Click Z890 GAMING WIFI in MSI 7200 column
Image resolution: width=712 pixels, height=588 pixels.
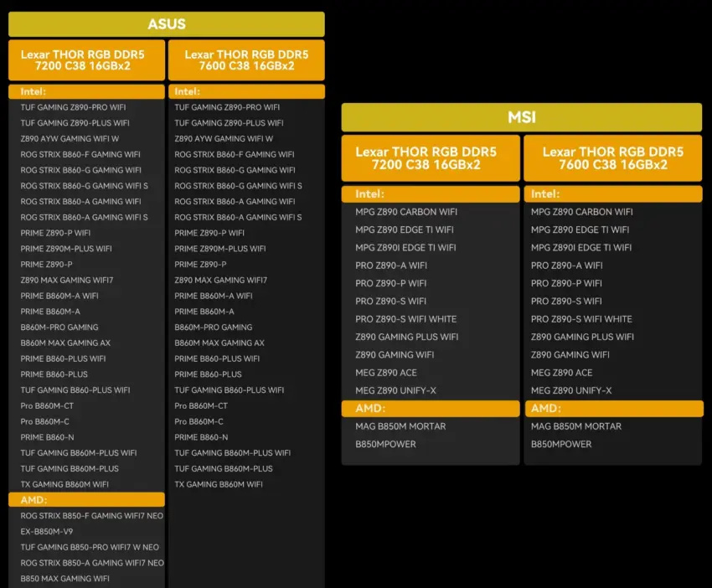tap(395, 354)
